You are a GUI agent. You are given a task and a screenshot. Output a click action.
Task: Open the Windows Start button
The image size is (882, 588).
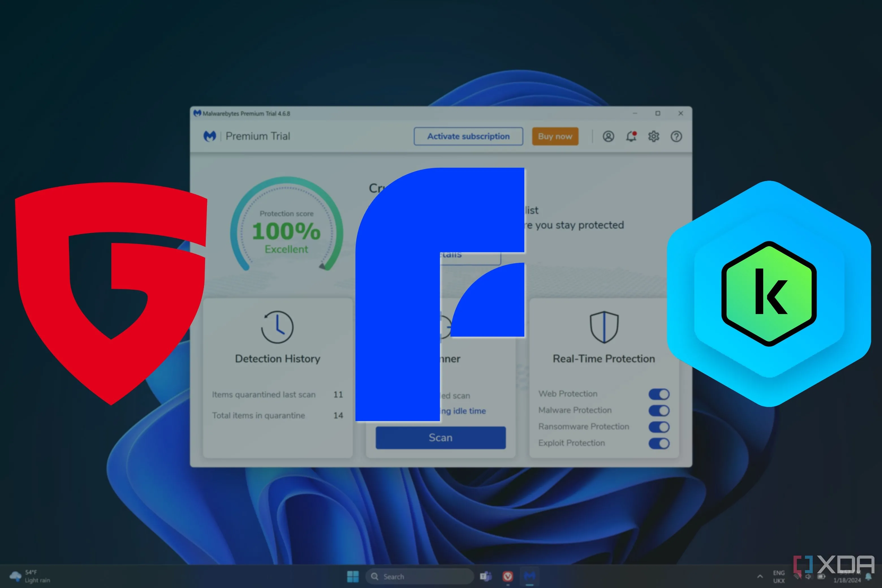(x=353, y=576)
